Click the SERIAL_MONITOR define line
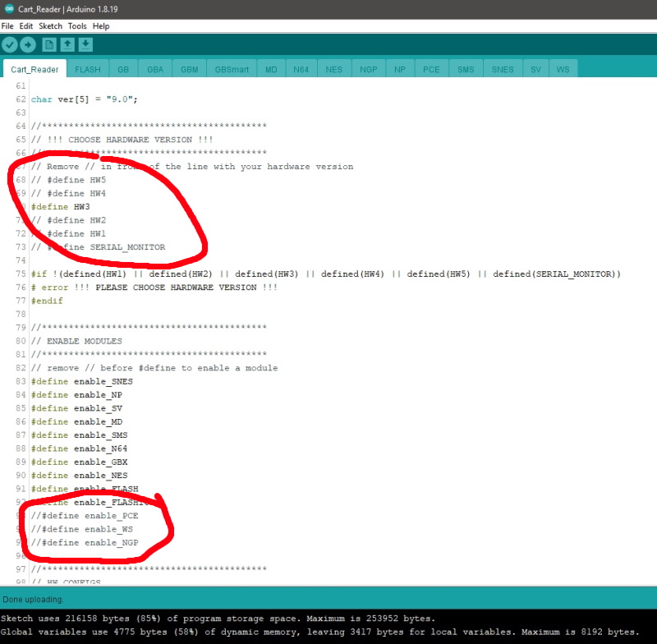The width and height of the screenshot is (657, 644). [98, 246]
